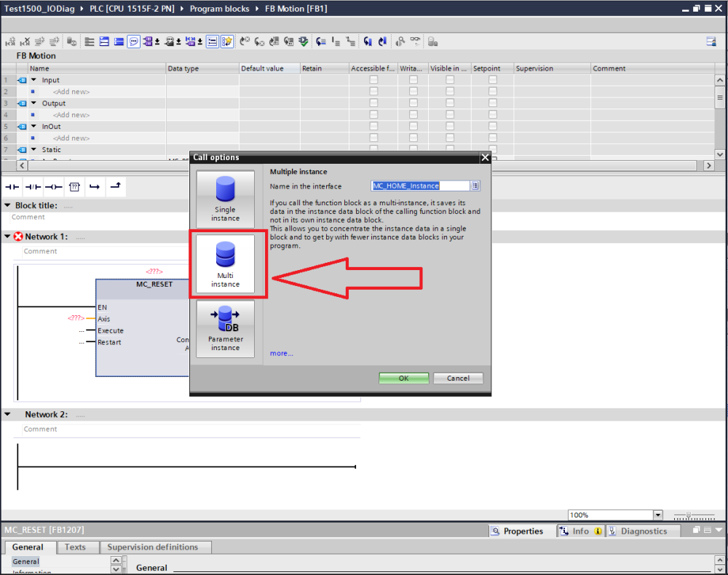Insert the empty box instruction
The width and height of the screenshot is (728, 575).
[74, 187]
